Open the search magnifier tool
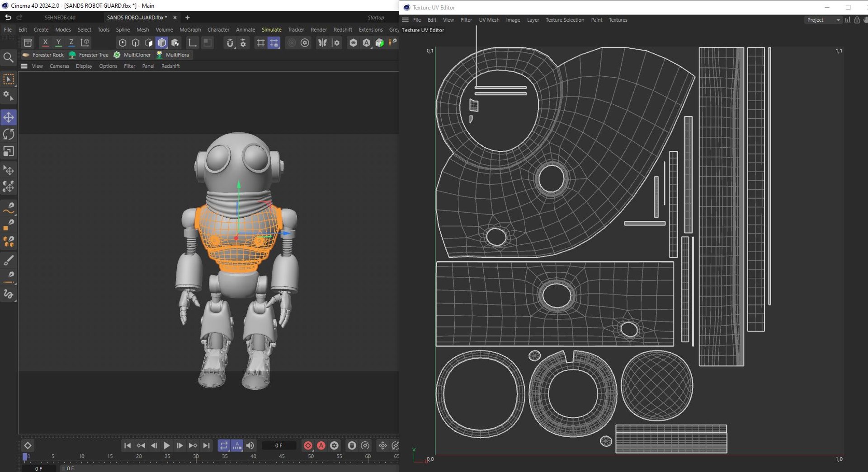The height and width of the screenshot is (472, 868). coord(8,57)
